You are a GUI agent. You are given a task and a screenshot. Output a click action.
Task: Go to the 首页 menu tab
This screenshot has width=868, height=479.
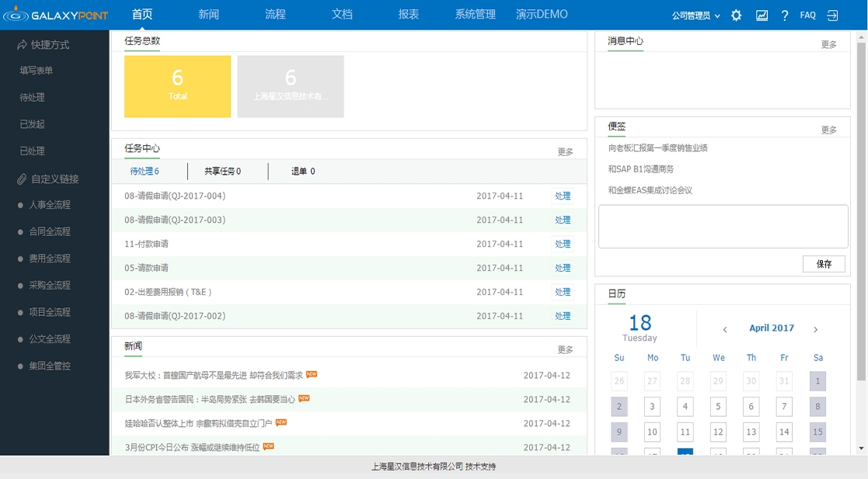tap(142, 15)
